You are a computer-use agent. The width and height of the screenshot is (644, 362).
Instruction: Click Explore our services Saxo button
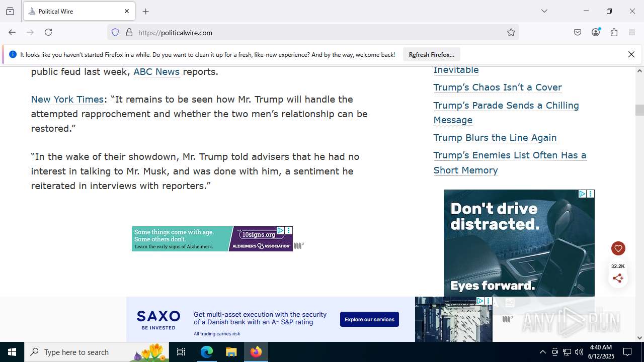[x=369, y=319]
